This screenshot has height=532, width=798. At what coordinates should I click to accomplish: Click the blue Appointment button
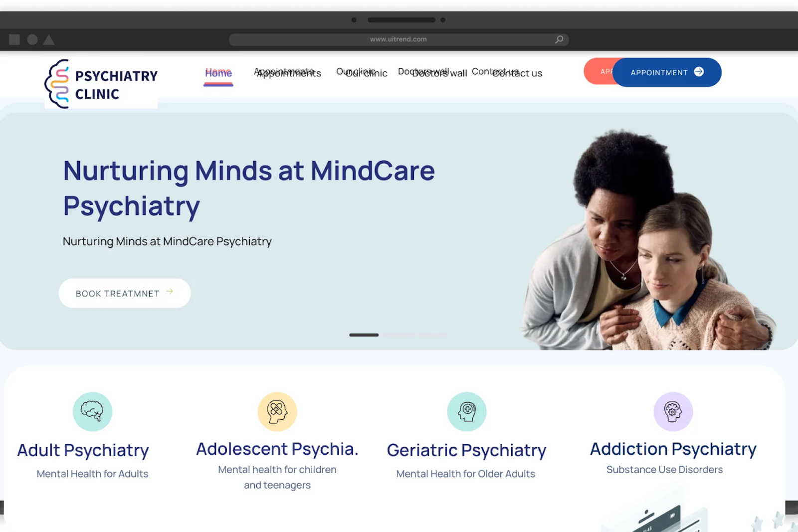[x=667, y=72]
